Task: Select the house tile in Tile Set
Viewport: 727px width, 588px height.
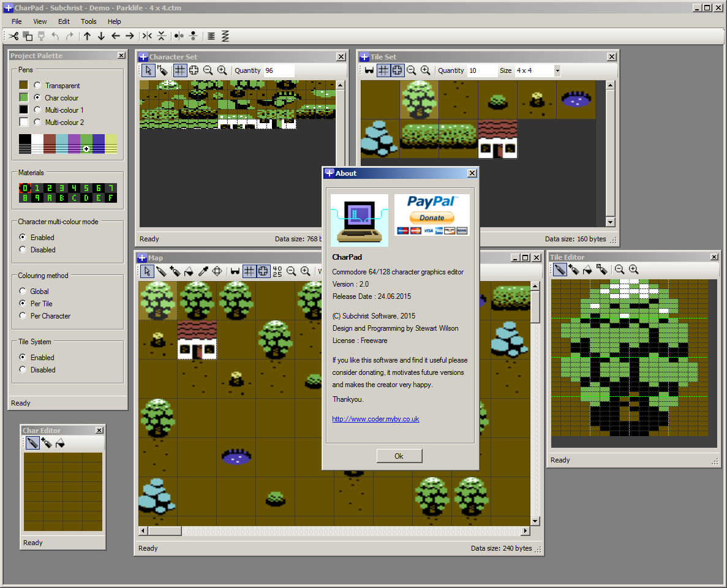Action: point(497,139)
